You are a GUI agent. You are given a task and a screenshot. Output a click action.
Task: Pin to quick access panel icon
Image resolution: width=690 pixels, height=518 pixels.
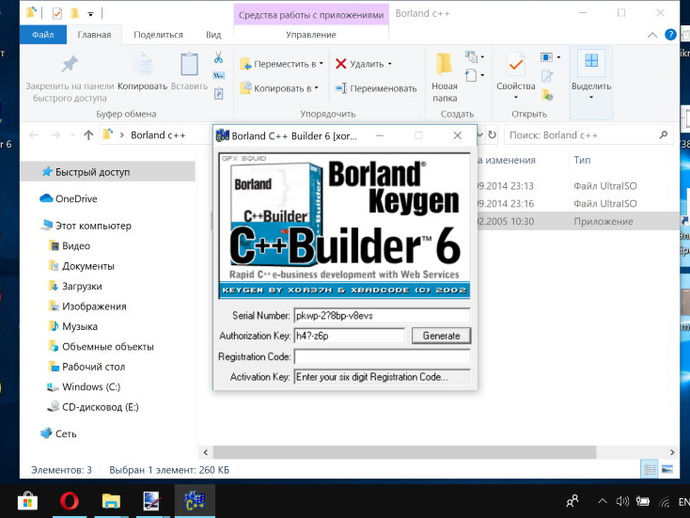tap(69, 64)
